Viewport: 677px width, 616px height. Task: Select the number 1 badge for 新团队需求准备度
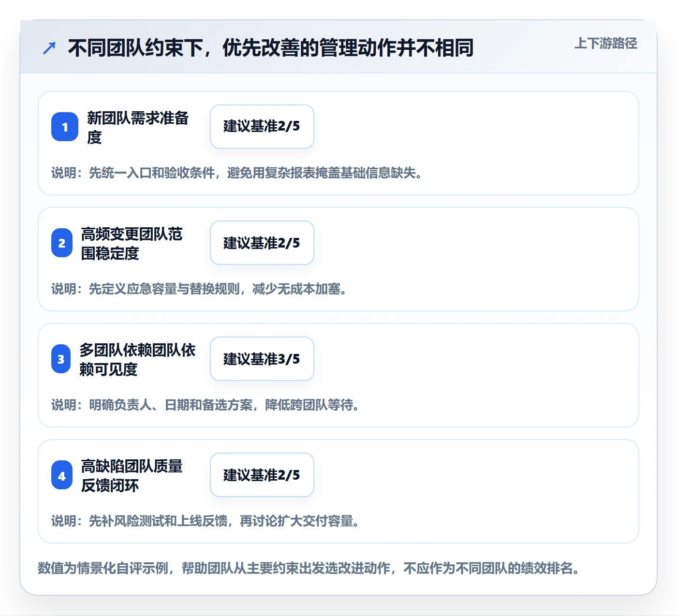pyautogui.click(x=65, y=127)
